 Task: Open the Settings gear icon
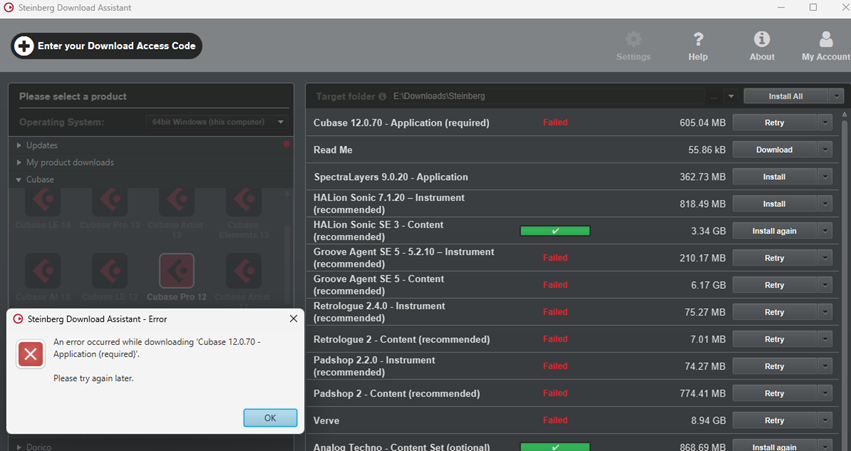point(633,40)
